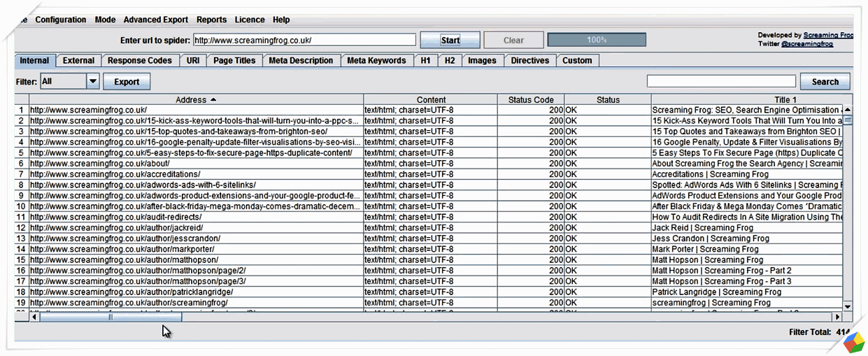868x356 pixels.
Task: Select the 16-google-penalty-update URL row
Action: (196, 142)
